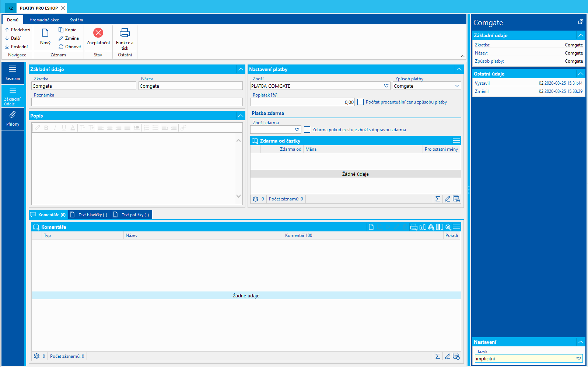Go to Předchozí record
Screen dimensions: 588x367
pos(17,30)
